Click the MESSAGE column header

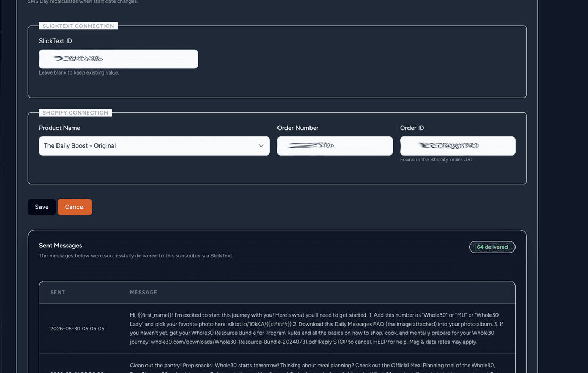pyautogui.click(x=144, y=293)
